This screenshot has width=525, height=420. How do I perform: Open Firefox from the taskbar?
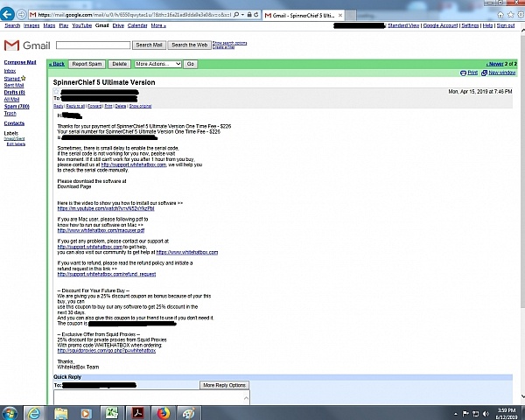point(164,411)
